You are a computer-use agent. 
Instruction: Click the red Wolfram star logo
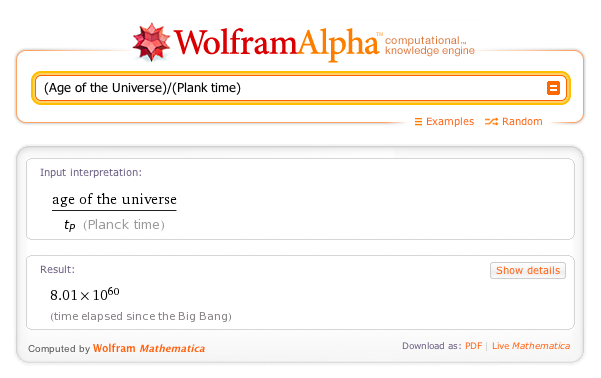point(151,42)
